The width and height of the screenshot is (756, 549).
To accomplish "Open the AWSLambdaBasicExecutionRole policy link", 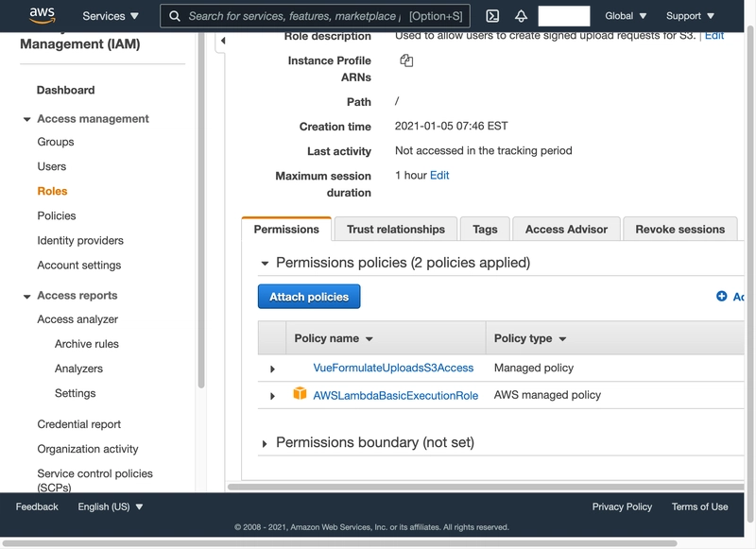I will (x=395, y=395).
